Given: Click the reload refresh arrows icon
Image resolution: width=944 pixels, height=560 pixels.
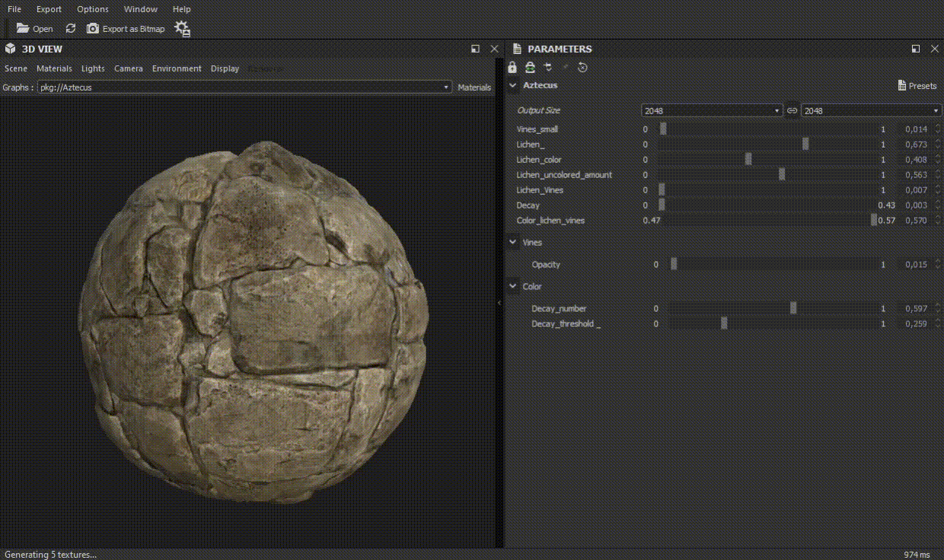Looking at the screenshot, I should [x=71, y=28].
